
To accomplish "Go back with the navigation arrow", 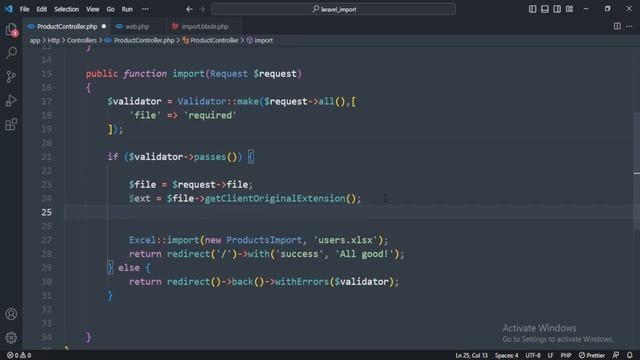I will click(x=189, y=9).
